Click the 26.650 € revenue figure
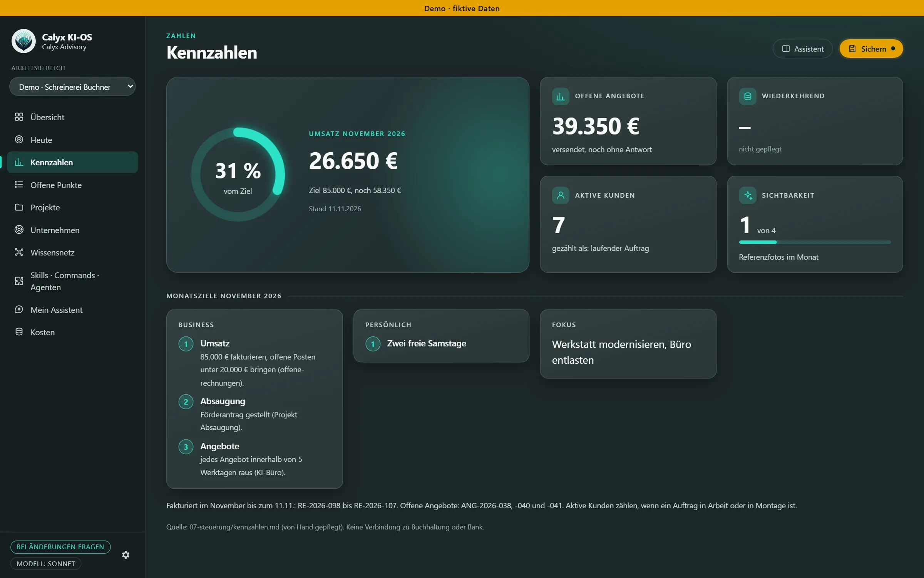Viewport: 924px width, 578px height. [x=353, y=161]
